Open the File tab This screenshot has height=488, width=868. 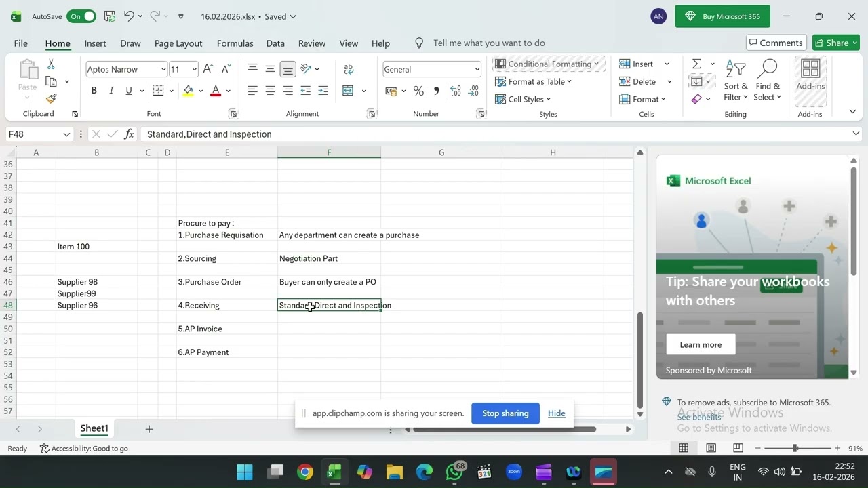21,43
